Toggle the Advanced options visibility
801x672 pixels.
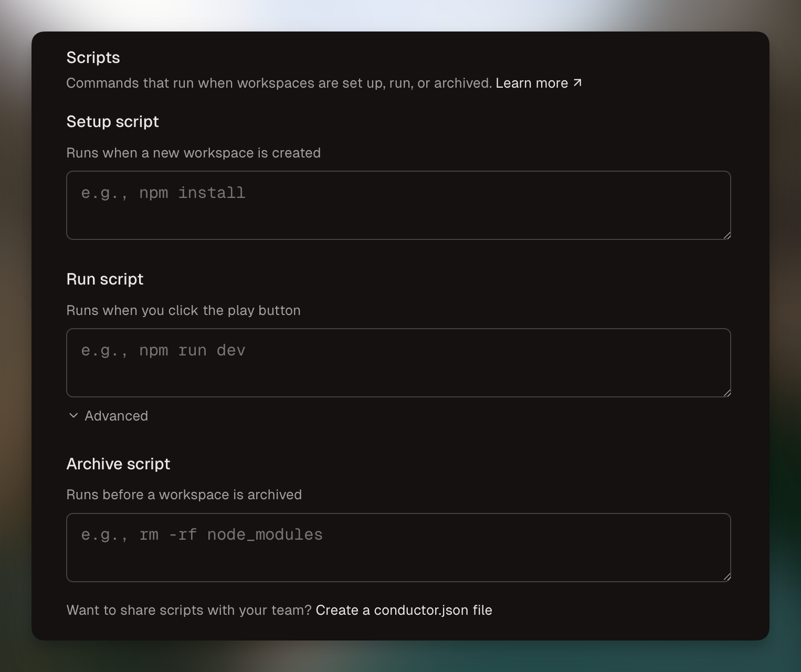[x=108, y=415]
